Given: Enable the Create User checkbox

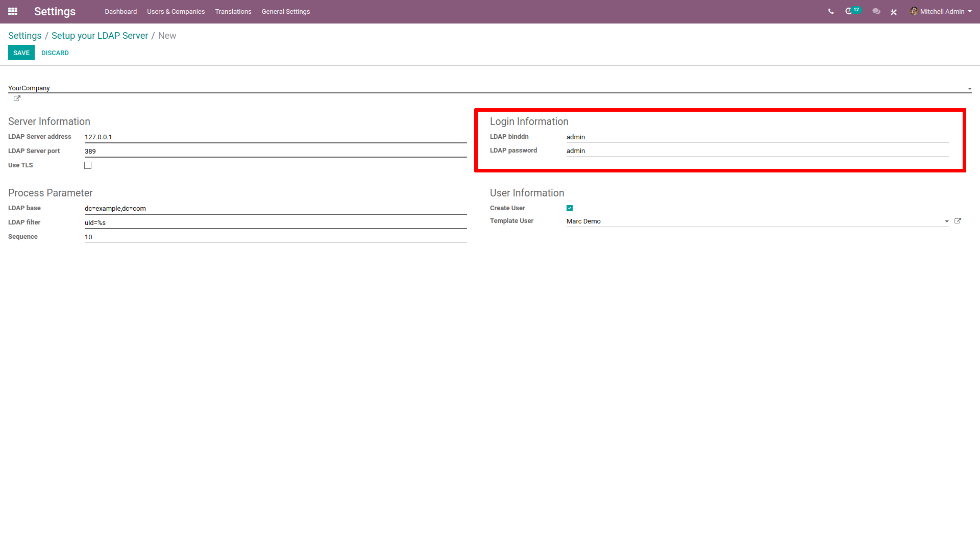Looking at the screenshot, I should pyautogui.click(x=570, y=208).
